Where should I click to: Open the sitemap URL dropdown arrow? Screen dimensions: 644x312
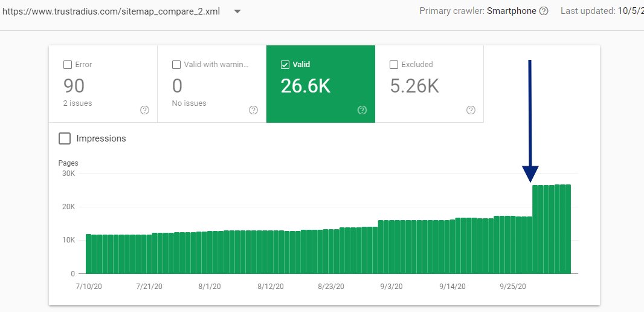tap(237, 11)
